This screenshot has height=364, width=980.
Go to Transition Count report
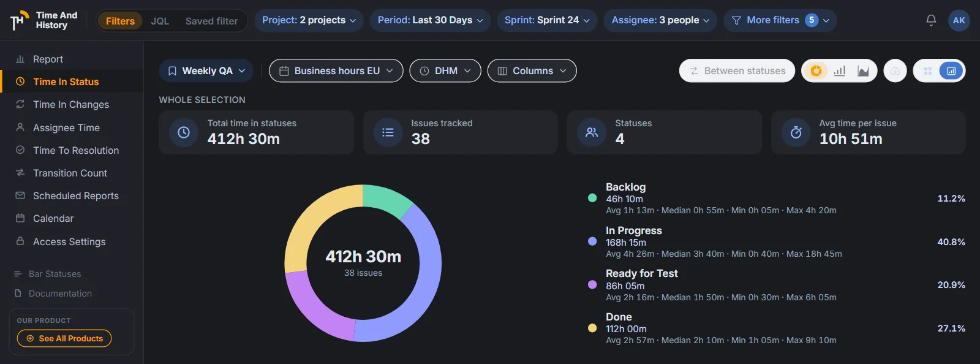[x=72, y=173]
